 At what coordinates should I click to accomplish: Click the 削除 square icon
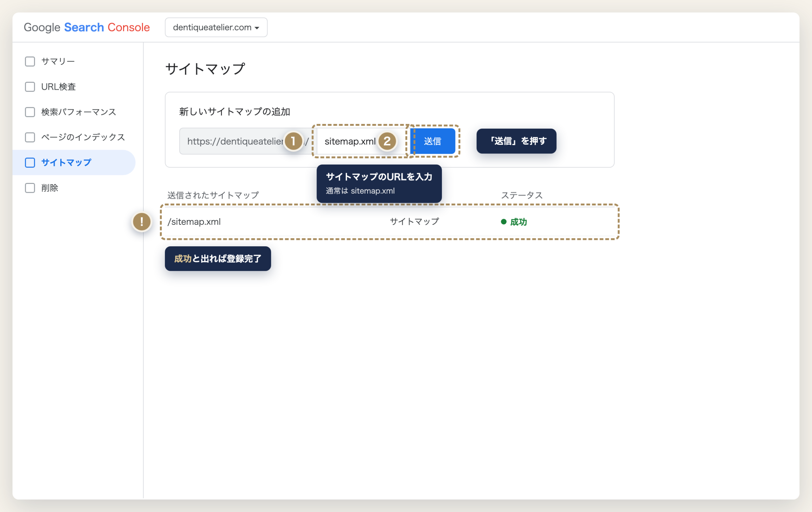point(30,188)
